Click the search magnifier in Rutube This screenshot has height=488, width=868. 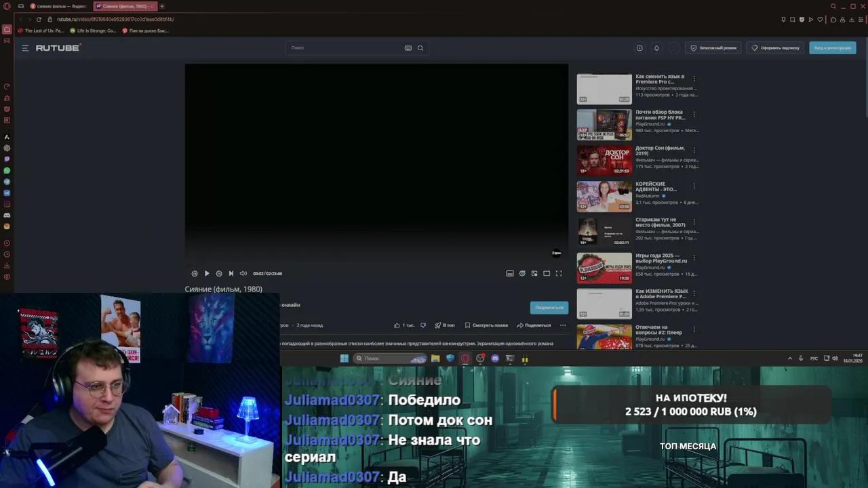tap(420, 47)
